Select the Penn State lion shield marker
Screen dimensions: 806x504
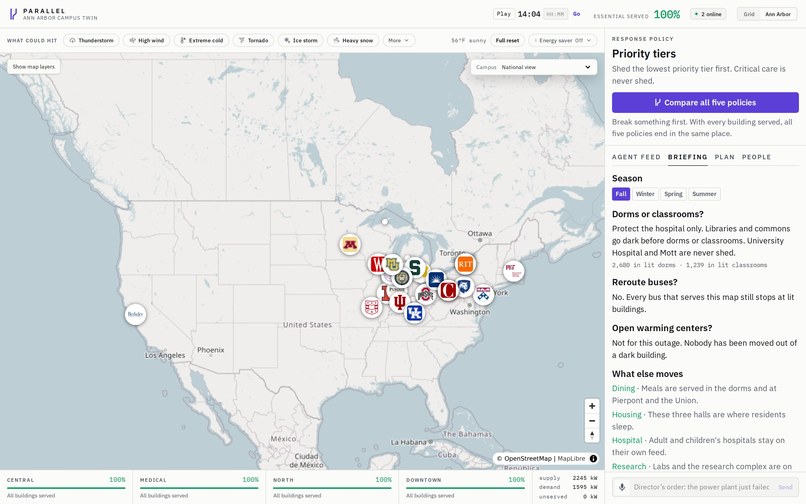[464, 286]
